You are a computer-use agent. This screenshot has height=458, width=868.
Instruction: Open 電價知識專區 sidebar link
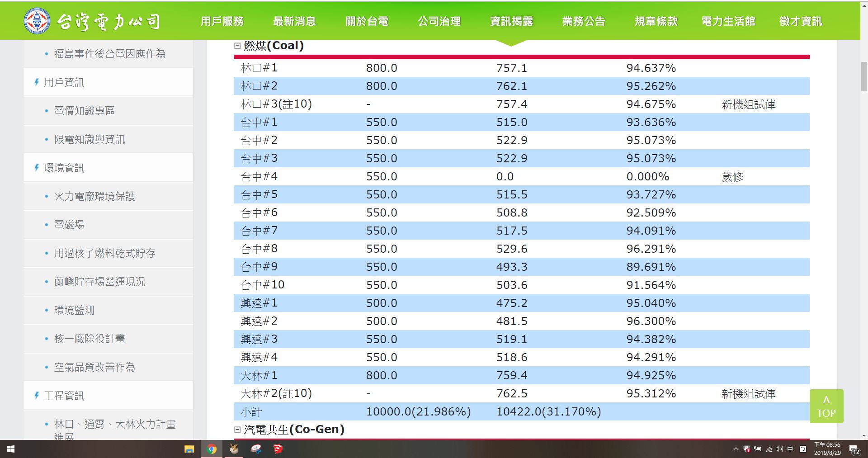(x=85, y=111)
